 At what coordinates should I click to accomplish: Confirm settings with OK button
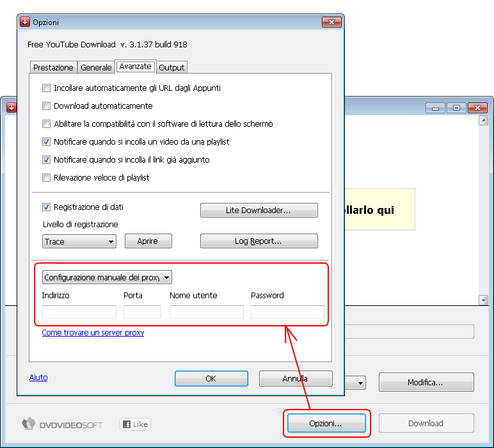[211, 378]
